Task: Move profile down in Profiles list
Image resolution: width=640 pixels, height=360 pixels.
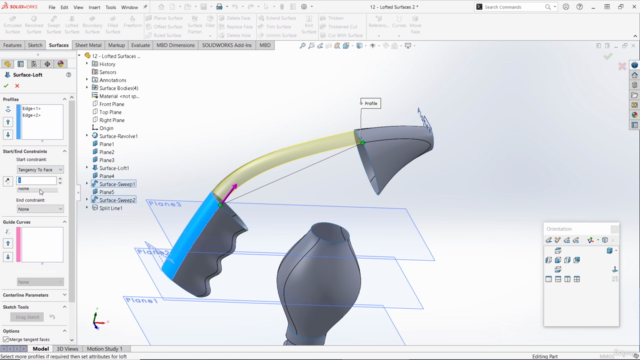Action: [x=8, y=134]
